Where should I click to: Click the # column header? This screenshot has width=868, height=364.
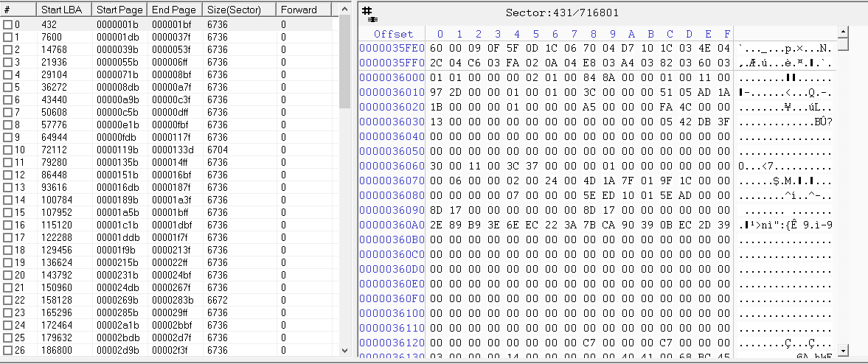[x=18, y=10]
